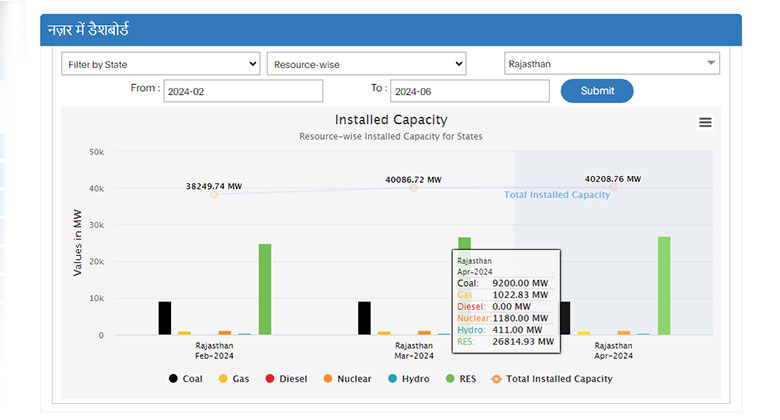The image size is (780, 420).
Task: Click the 38249.74 MW total capacity point
Action: (x=213, y=194)
